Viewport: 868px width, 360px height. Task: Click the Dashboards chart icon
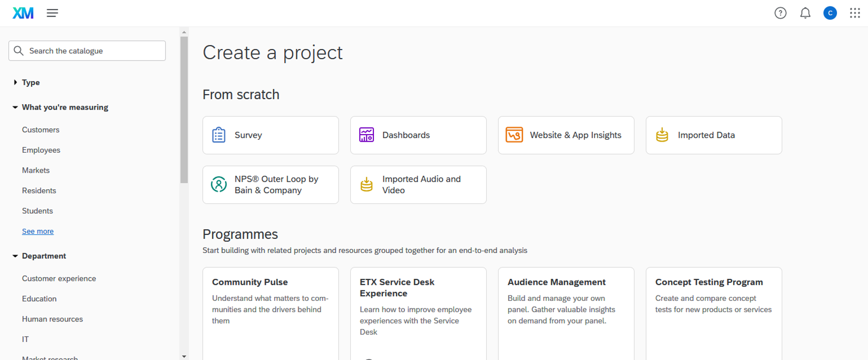366,135
